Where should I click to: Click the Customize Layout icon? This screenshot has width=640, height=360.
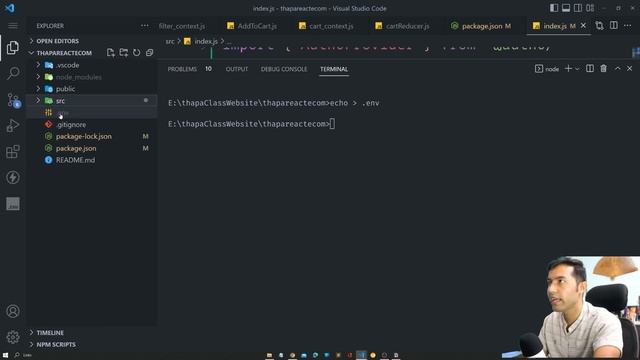coord(590,8)
